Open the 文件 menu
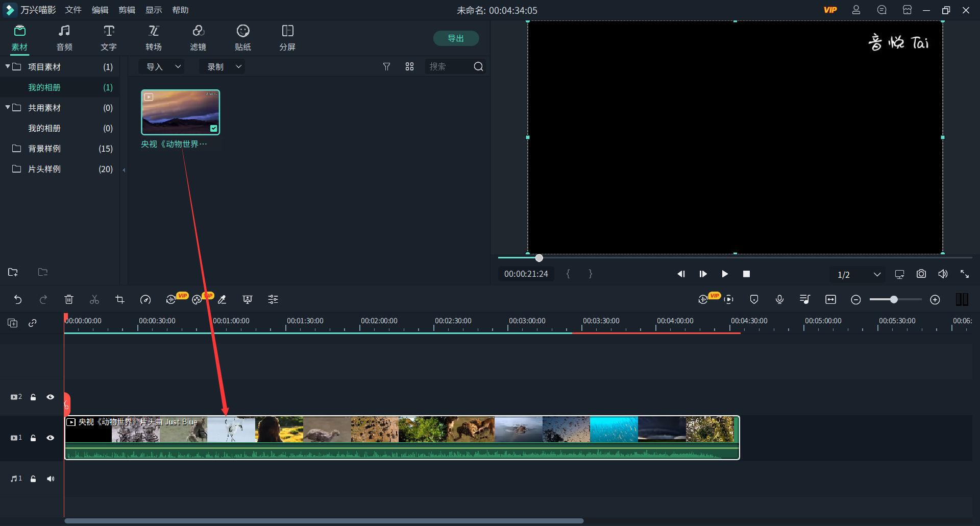 tap(73, 10)
